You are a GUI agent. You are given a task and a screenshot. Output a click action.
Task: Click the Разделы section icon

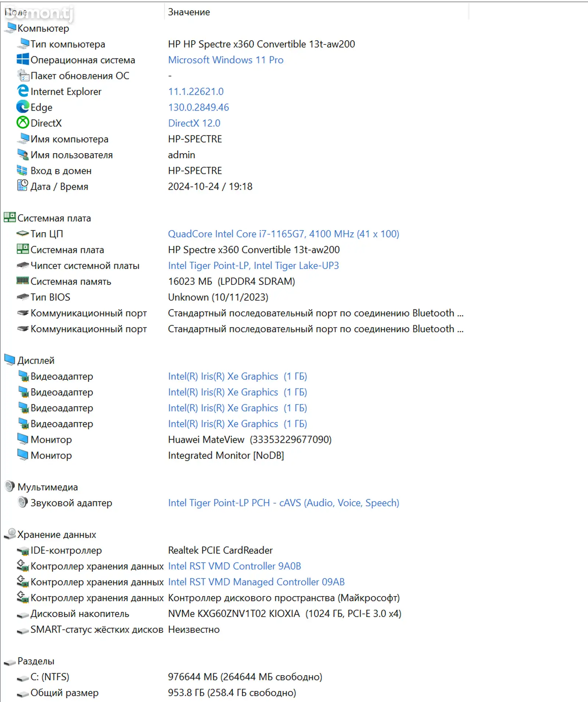[10, 662]
